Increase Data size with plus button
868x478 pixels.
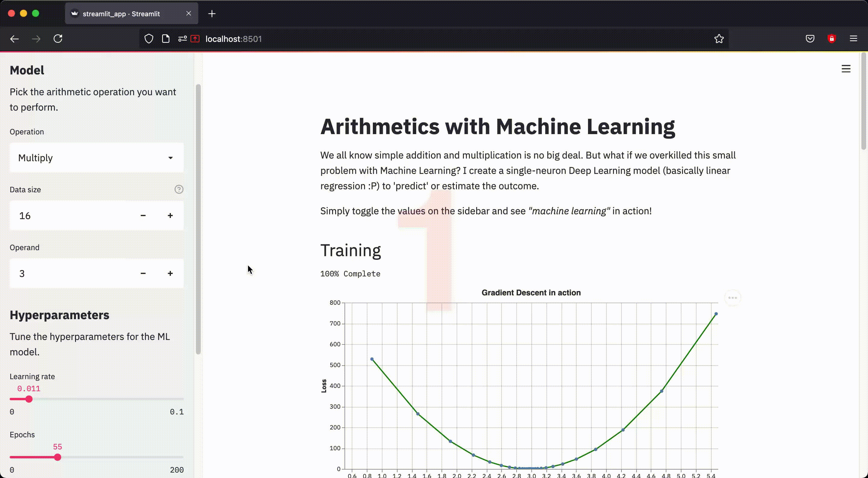[x=170, y=215]
